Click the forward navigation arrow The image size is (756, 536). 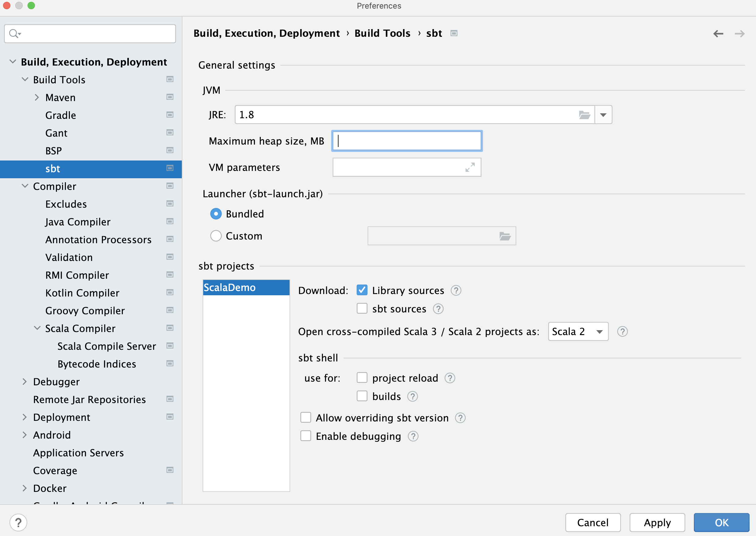tap(739, 34)
